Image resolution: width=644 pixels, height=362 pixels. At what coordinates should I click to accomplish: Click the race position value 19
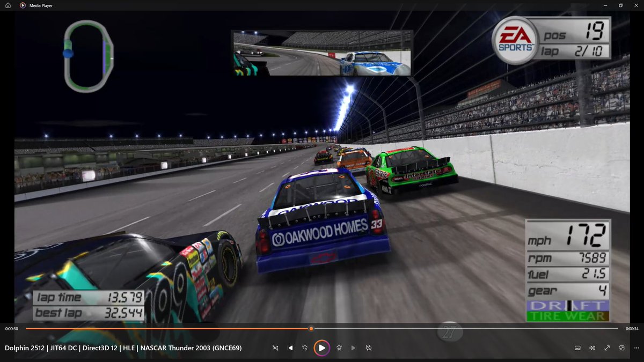[594, 32]
